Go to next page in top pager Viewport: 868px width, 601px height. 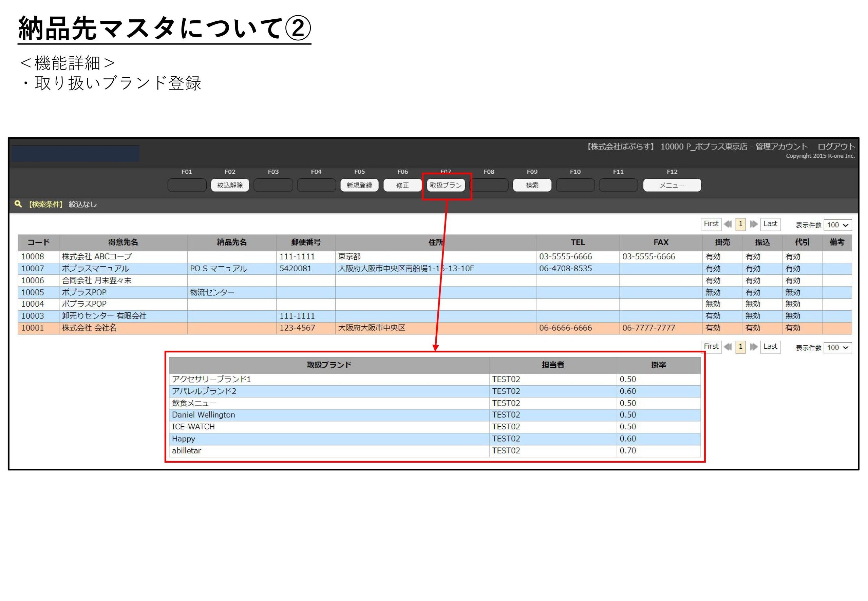(x=753, y=224)
